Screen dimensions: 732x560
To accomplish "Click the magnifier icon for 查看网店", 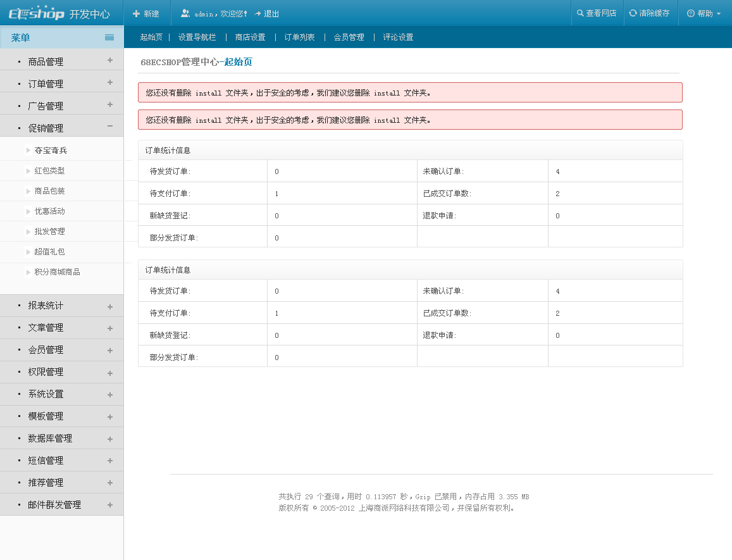I will 580,13.
